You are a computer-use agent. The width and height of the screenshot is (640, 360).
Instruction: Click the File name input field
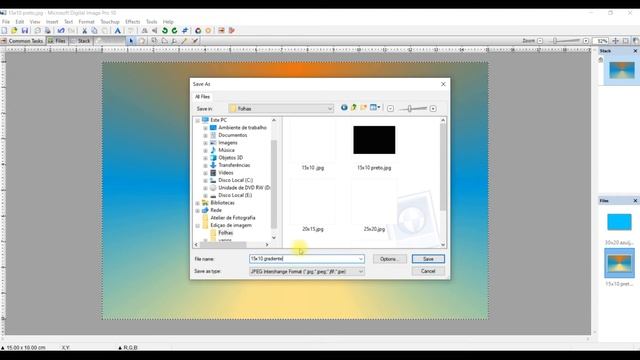coord(304,259)
